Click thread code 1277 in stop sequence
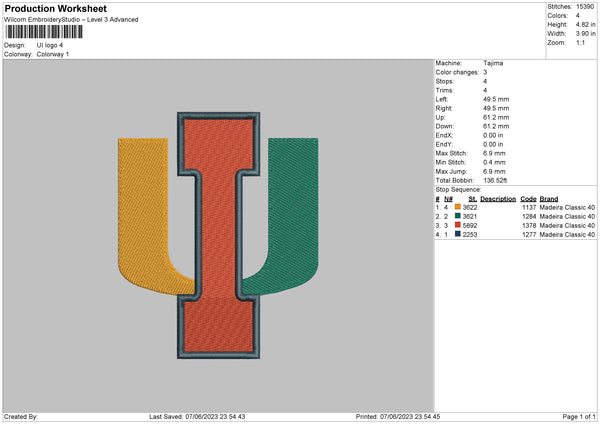This screenshot has width=600, height=424. tap(529, 235)
